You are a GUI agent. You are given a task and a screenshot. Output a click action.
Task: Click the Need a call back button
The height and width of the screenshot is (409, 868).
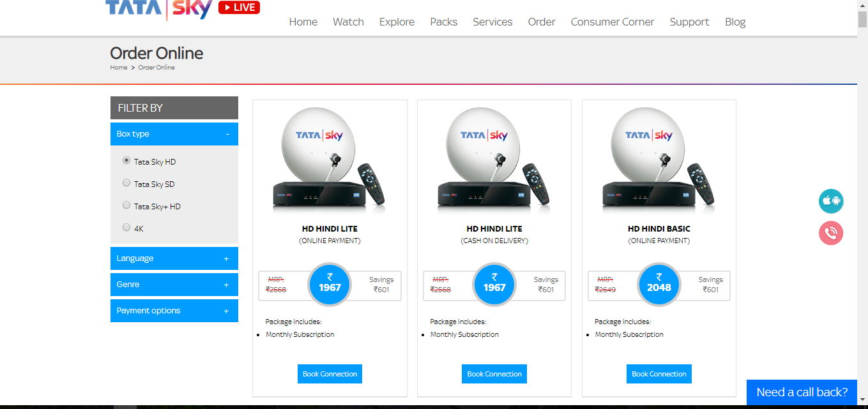(x=802, y=392)
